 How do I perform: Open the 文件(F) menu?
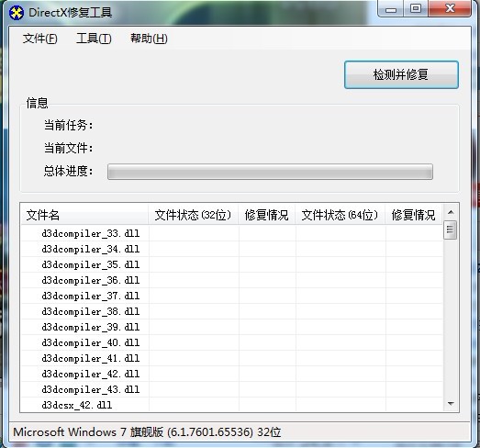pyautogui.click(x=39, y=39)
